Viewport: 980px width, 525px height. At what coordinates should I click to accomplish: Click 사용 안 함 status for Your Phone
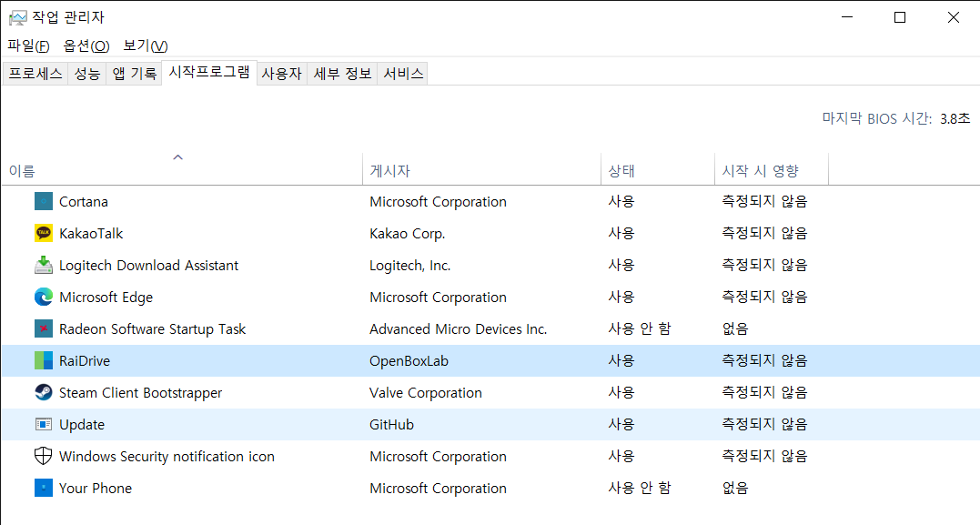click(x=640, y=488)
